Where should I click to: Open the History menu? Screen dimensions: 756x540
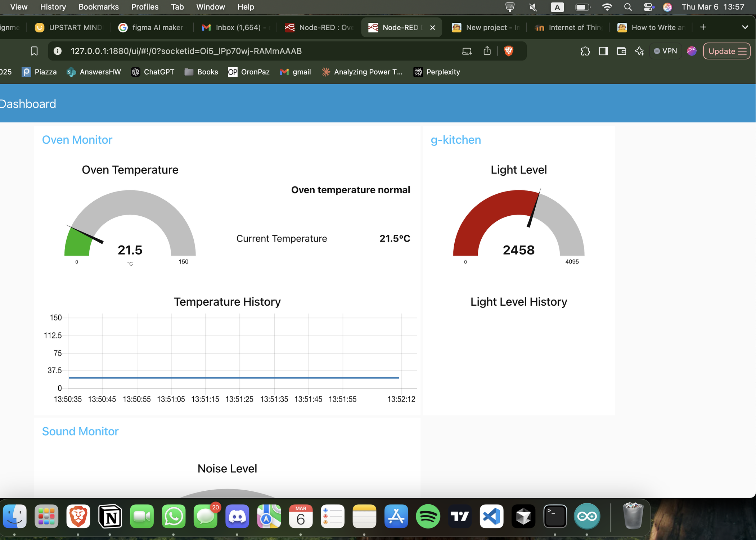click(x=53, y=7)
